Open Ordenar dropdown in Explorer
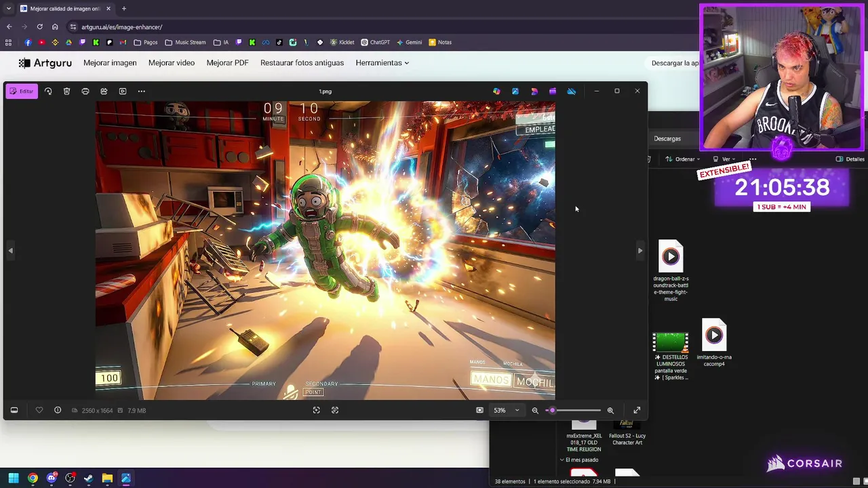The image size is (868, 488). [x=682, y=159]
